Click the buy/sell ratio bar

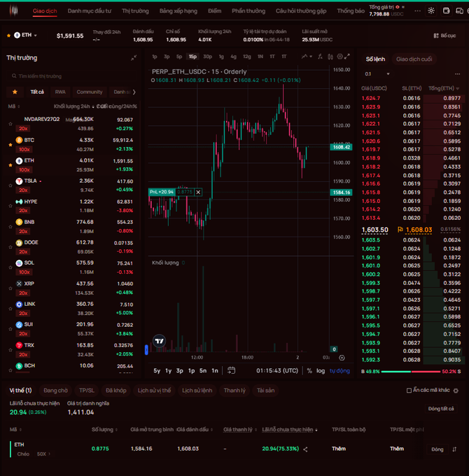(411, 371)
